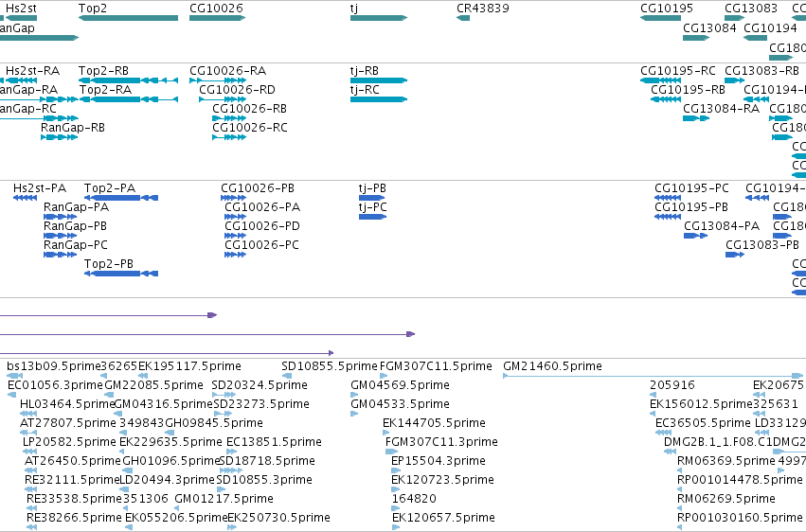Open the HL03464.5prime EST label
This screenshot has height=532, width=806.
(x=67, y=404)
